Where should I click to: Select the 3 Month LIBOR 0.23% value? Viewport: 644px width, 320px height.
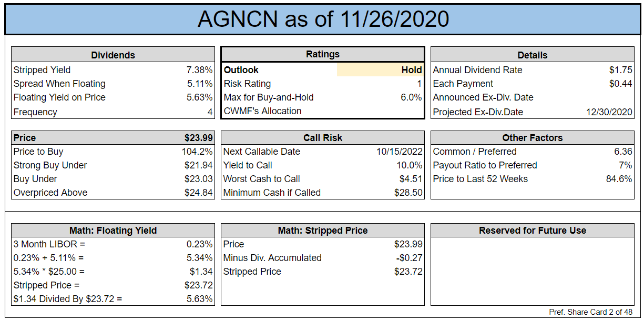point(199,244)
